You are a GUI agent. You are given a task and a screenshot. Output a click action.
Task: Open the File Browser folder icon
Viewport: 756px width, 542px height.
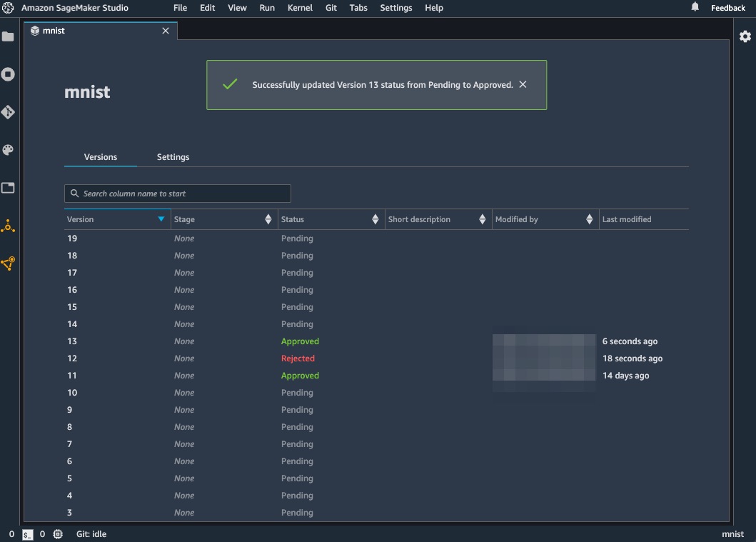8,36
